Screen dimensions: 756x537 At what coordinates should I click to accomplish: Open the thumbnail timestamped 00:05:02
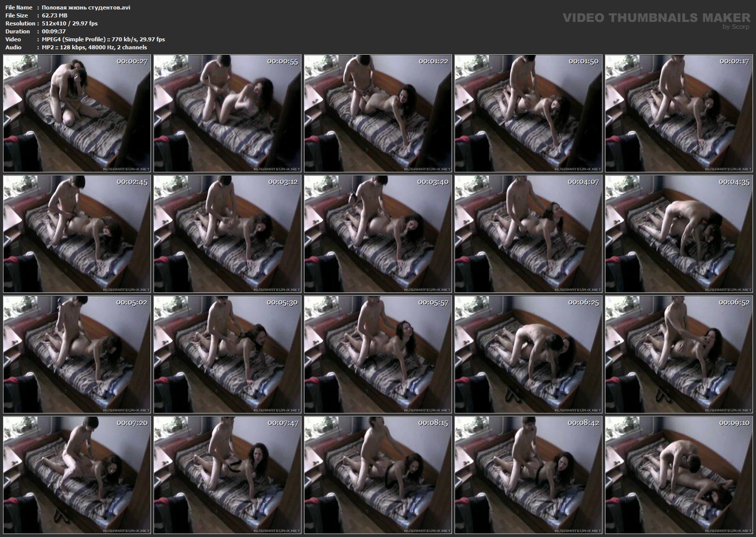pos(77,354)
